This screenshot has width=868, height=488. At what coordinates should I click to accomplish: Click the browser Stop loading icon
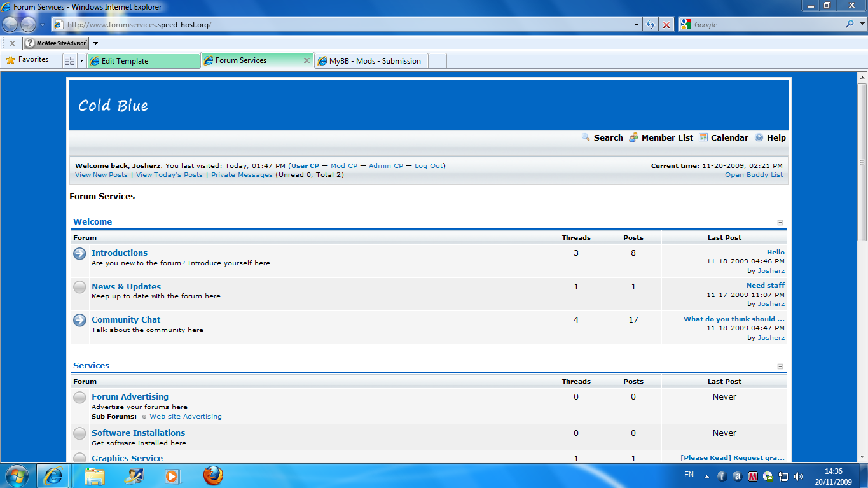pyautogui.click(x=666, y=25)
